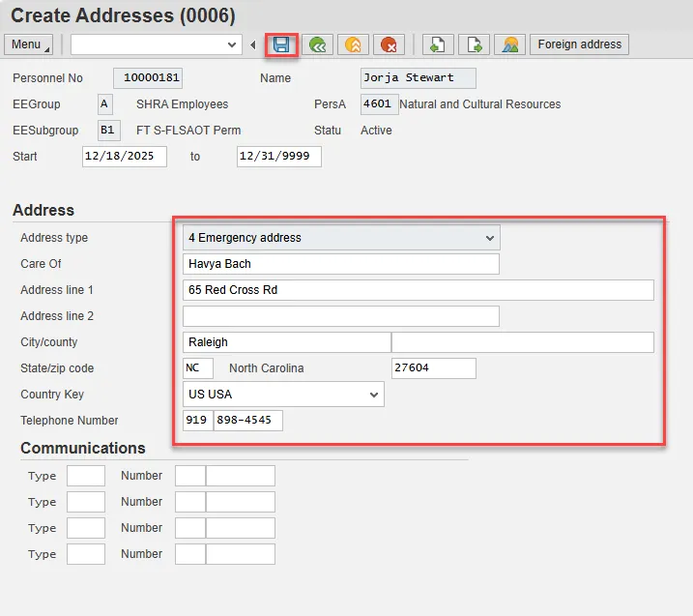This screenshot has width=693, height=616.
Task: Click the empty Address line 2 field
Action: click(x=340, y=316)
